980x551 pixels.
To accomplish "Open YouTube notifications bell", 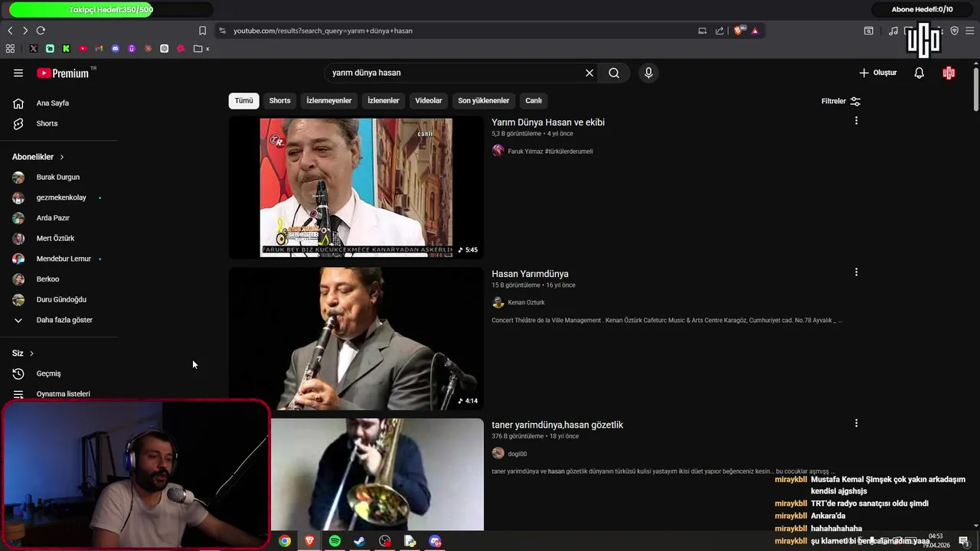I will (x=919, y=73).
